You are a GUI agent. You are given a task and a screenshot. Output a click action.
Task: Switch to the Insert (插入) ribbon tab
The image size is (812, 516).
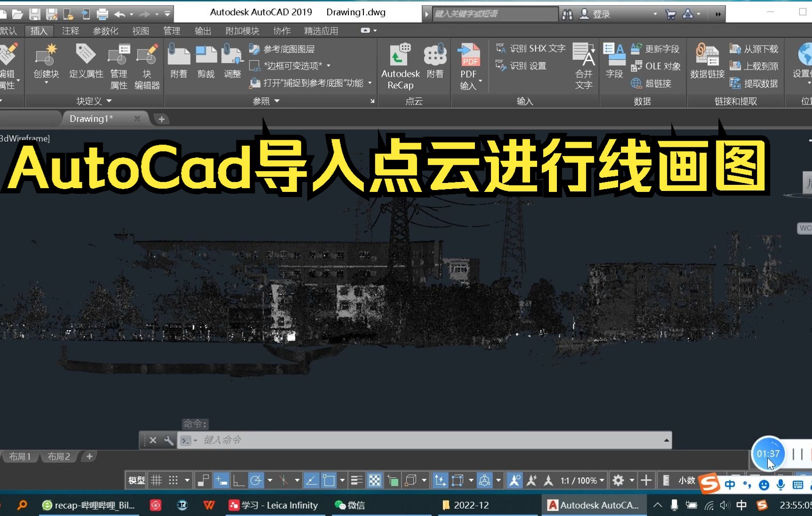[x=39, y=31]
